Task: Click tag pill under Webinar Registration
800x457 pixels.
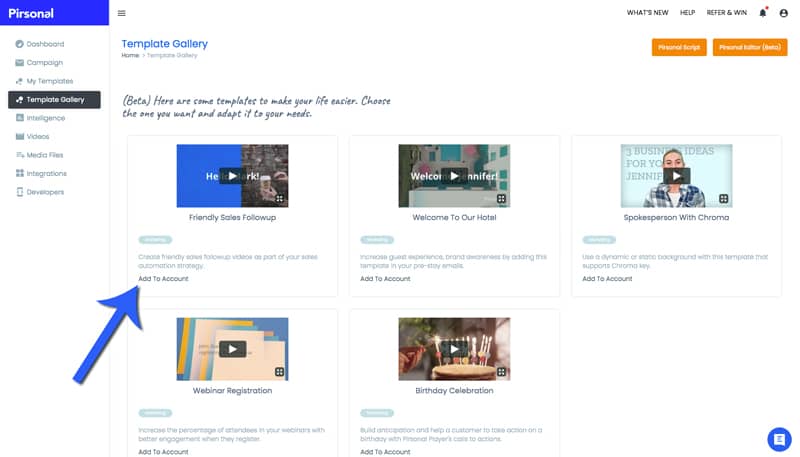Action: [155, 413]
